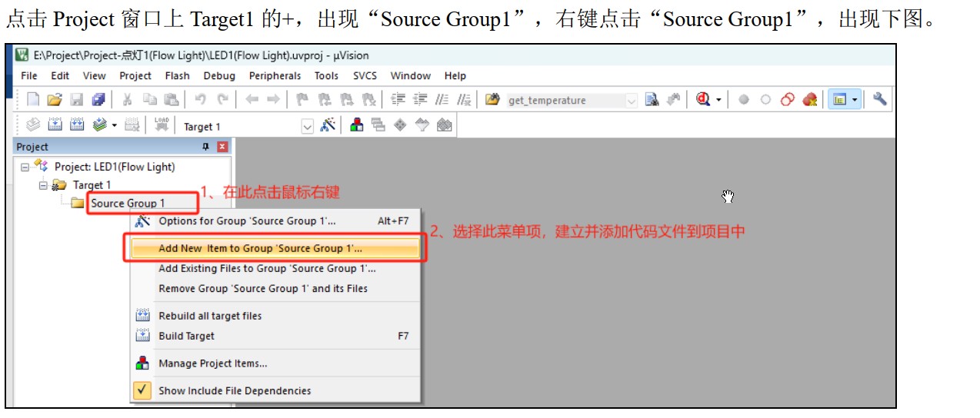980x418 pixels.
Task: Choose Remove Group 'Source Group 1' and its Files
Action: click(275, 289)
